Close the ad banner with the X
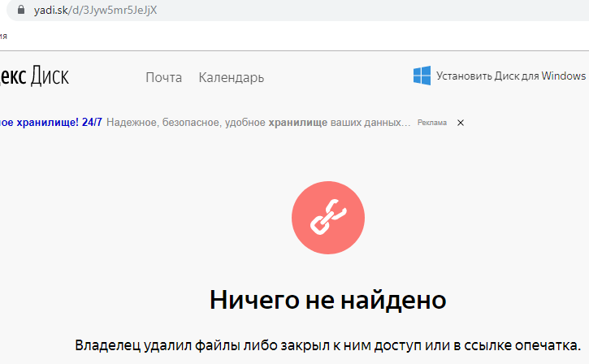Image resolution: width=589 pixels, height=364 pixels. pos(461,123)
